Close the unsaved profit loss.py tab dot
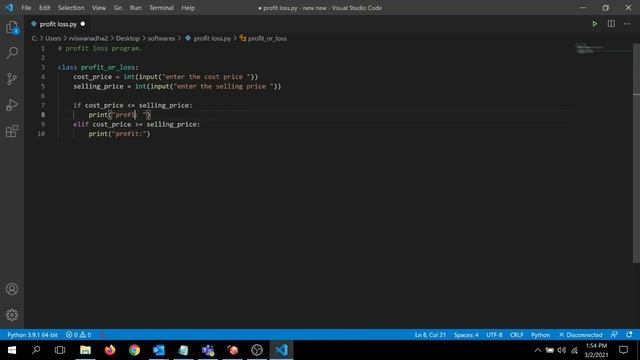Image resolution: width=640 pixels, height=360 pixels. tap(83, 24)
